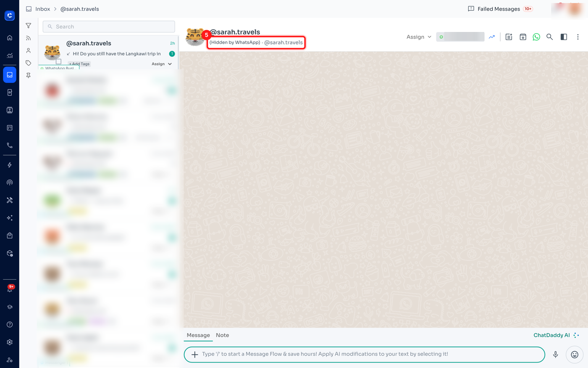Open the analytics chart icon in sidebar
The width and height of the screenshot is (588, 368).
[10, 56]
